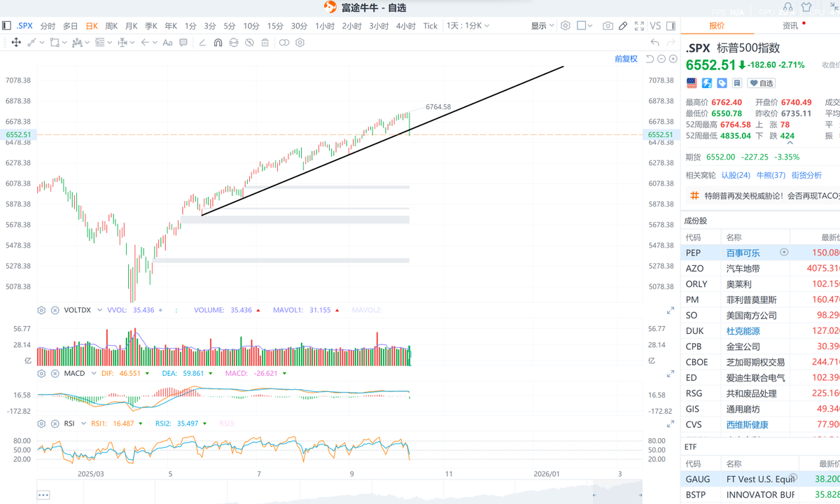The width and height of the screenshot is (840, 504).
Task: Toggle the right side panel icon
Action: pyautogui.click(x=671, y=26)
